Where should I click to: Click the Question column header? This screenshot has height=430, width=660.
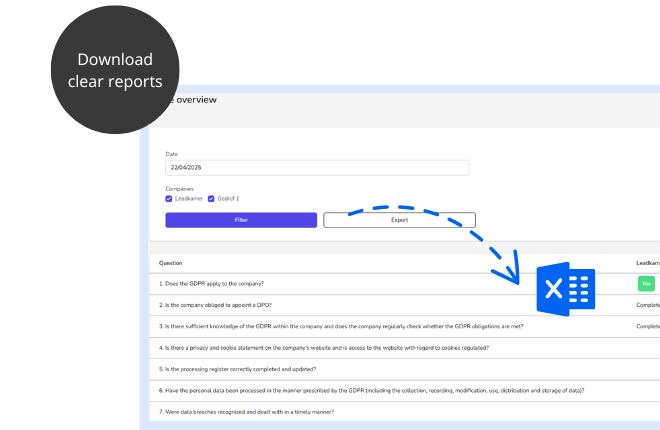(170, 263)
